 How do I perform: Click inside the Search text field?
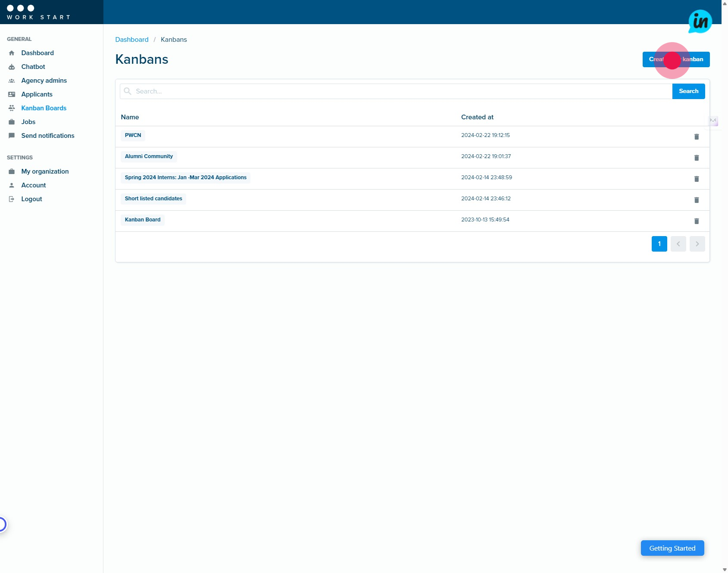(x=302, y=91)
